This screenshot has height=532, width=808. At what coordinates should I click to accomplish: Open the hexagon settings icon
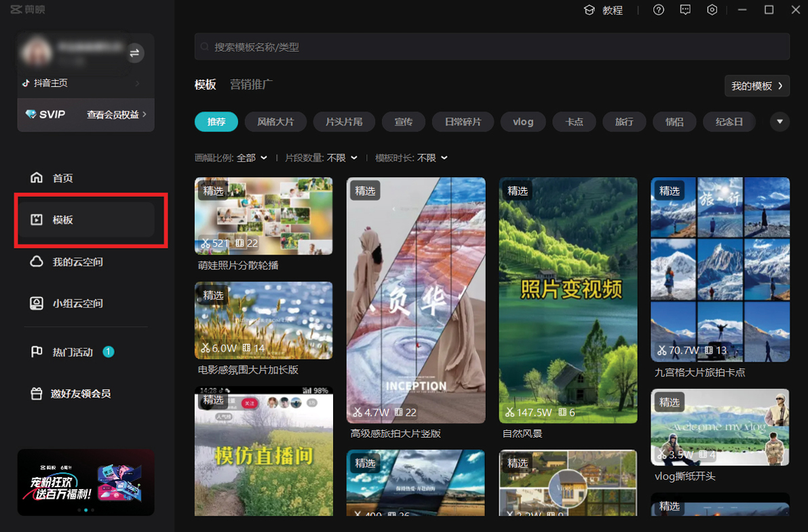pos(712,10)
